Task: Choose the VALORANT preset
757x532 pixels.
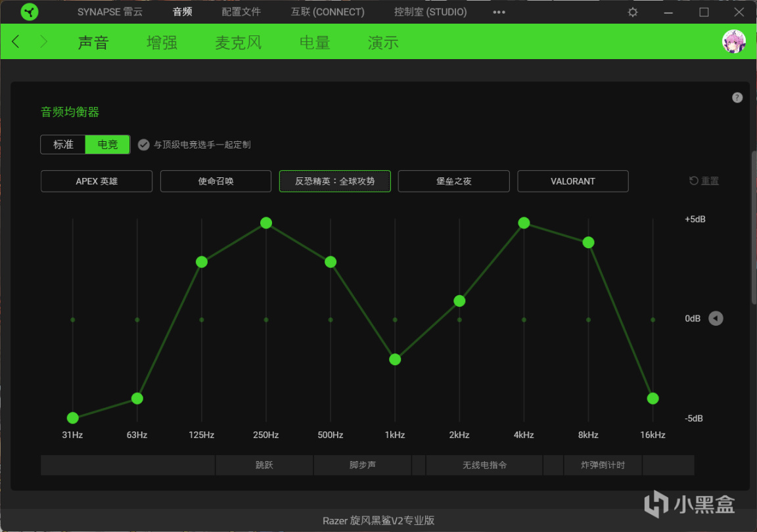Action: pos(573,181)
